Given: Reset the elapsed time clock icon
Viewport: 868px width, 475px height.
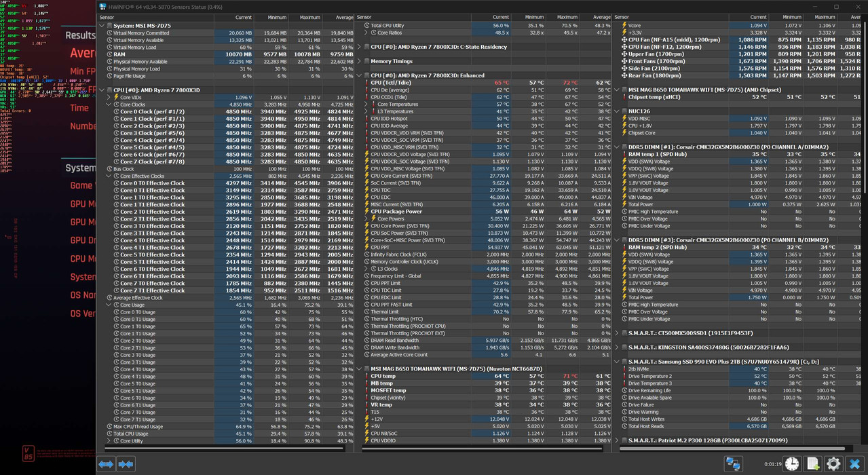Looking at the screenshot, I should tap(792, 464).
